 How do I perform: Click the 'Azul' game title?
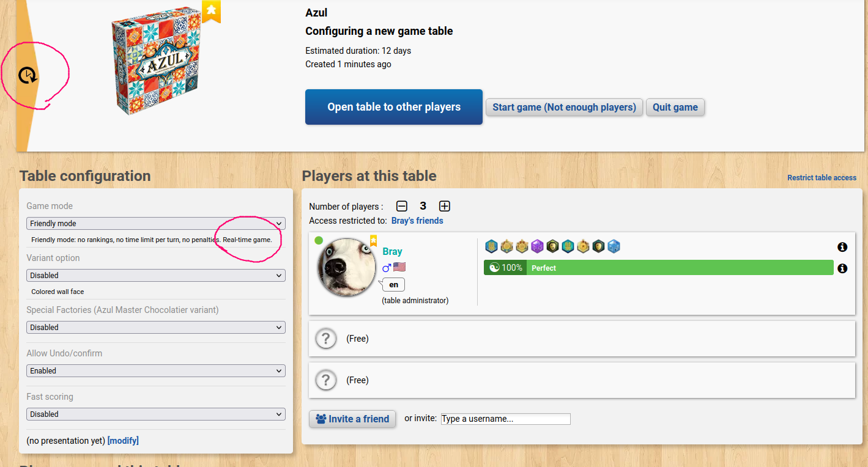tap(316, 13)
